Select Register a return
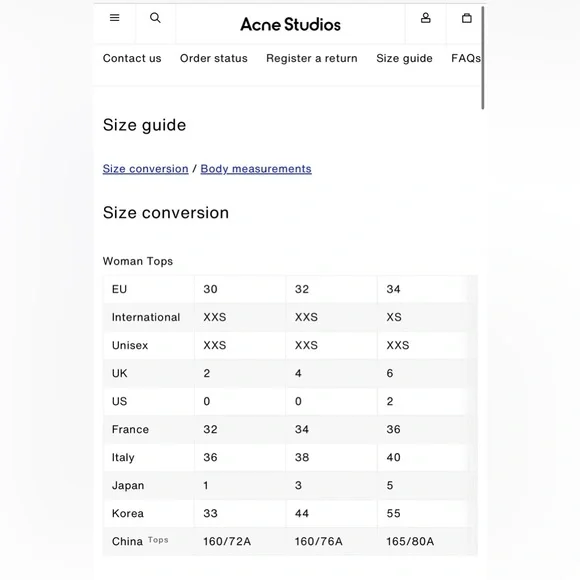 click(312, 58)
